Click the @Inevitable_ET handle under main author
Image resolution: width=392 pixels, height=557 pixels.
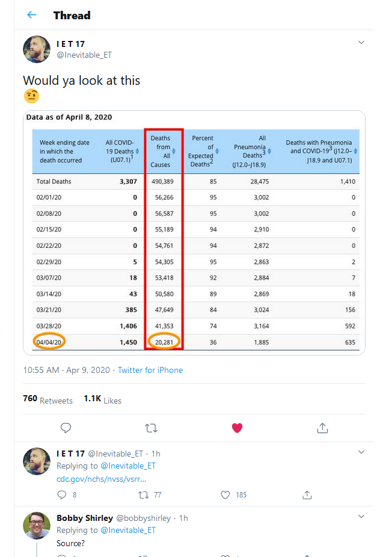(84, 55)
